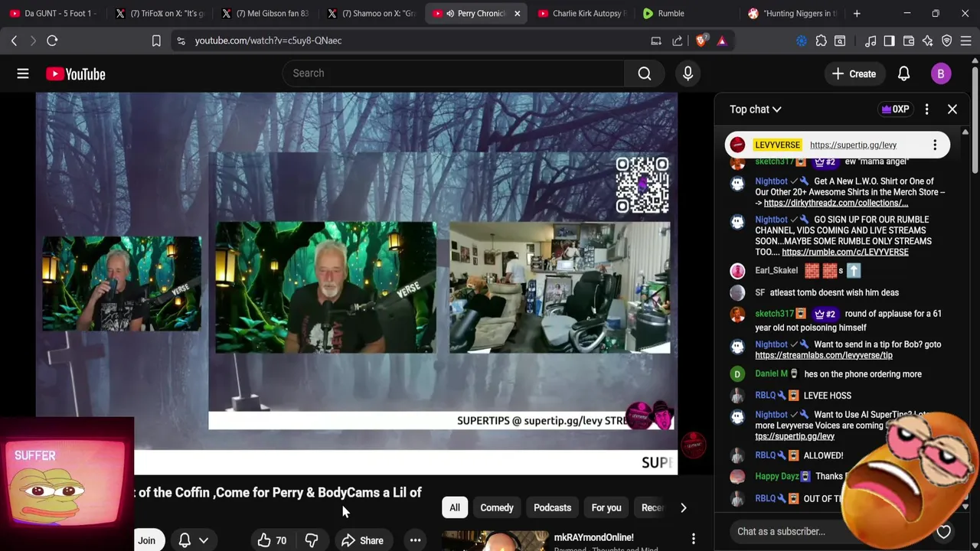Close the live chat panel

[x=952, y=109]
